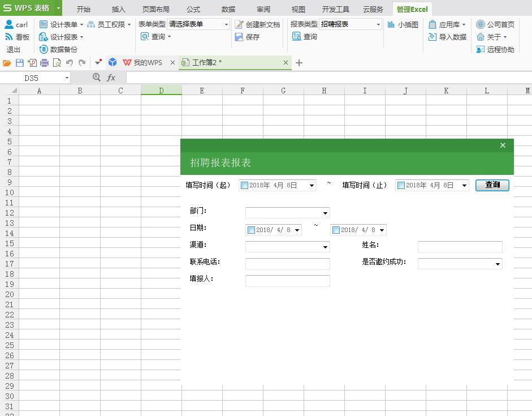Check the 日期 start date checkbox
Screen dimensions: 532x416
pyautogui.click(x=251, y=230)
